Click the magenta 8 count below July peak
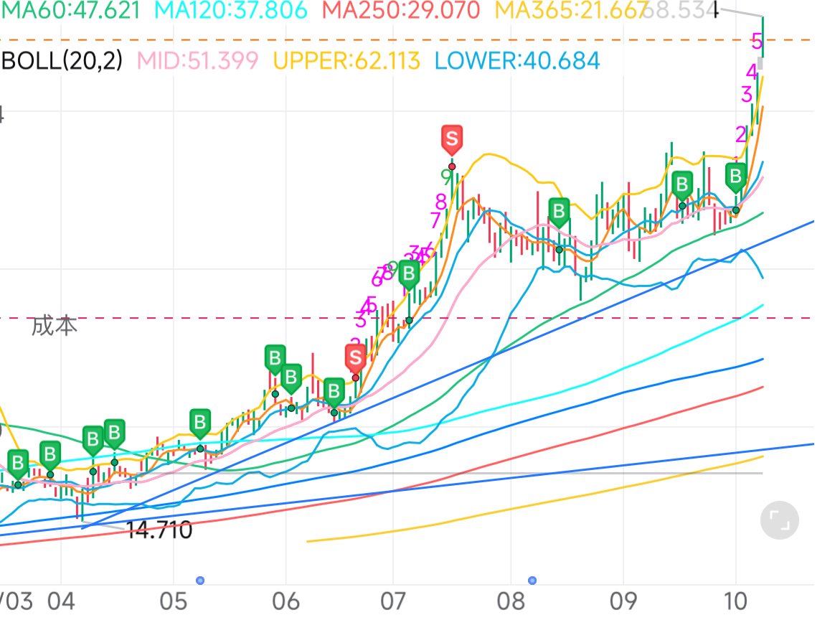This screenshot has width=840, height=638. click(441, 202)
